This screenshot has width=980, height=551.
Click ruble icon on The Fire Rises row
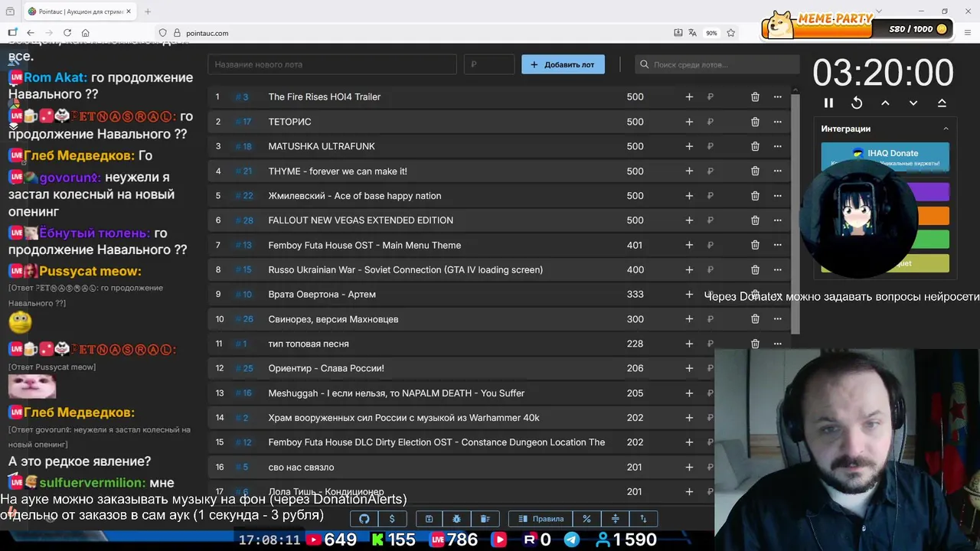coord(710,97)
